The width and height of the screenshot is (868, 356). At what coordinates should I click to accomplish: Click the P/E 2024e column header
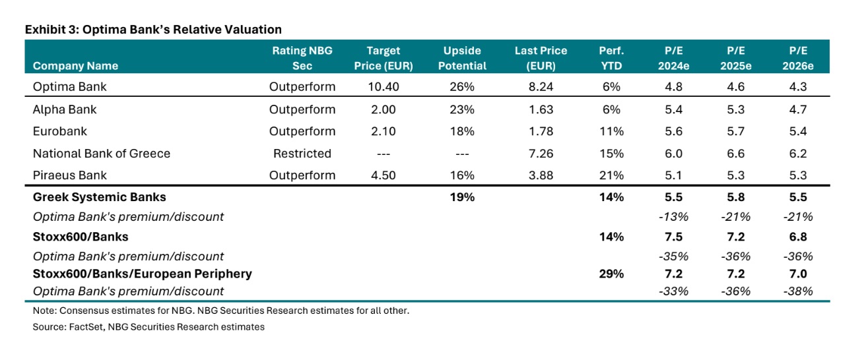click(674, 58)
